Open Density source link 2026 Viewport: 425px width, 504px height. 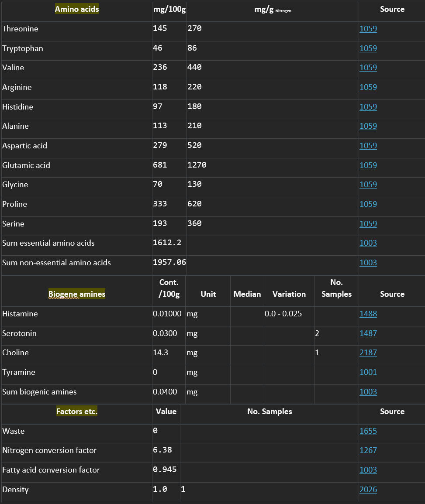coord(368,490)
